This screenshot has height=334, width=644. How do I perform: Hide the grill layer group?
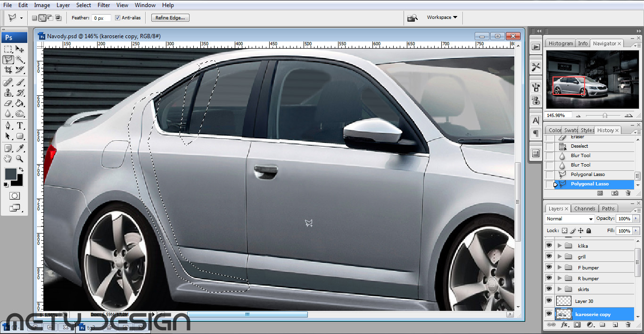pos(549,257)
